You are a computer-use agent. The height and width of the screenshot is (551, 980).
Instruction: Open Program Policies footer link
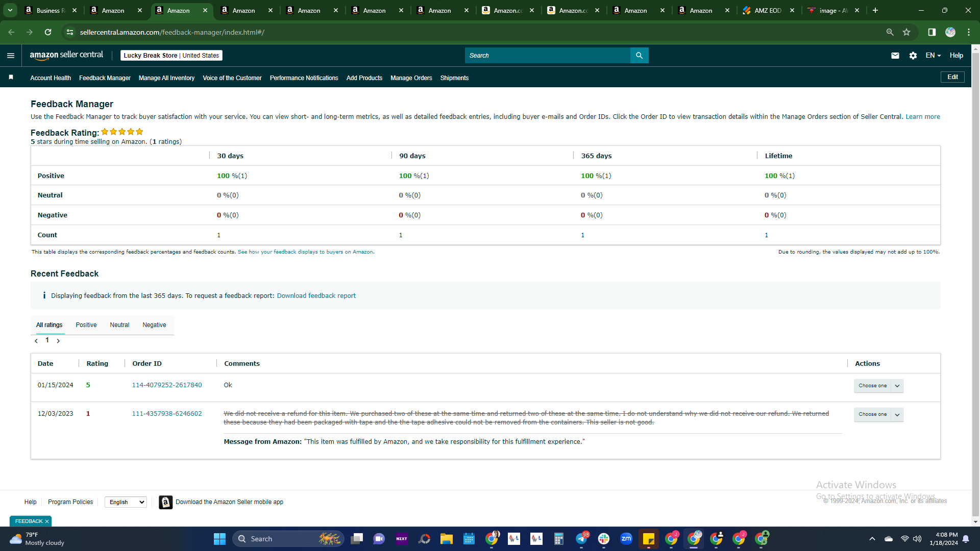coord(70,503)
